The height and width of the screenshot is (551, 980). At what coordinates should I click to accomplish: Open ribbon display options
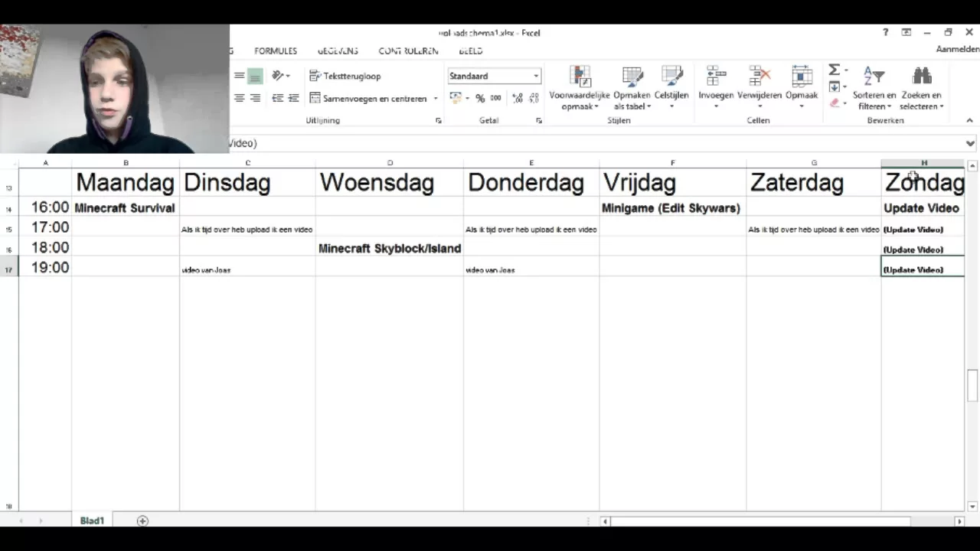pos(906,32)
